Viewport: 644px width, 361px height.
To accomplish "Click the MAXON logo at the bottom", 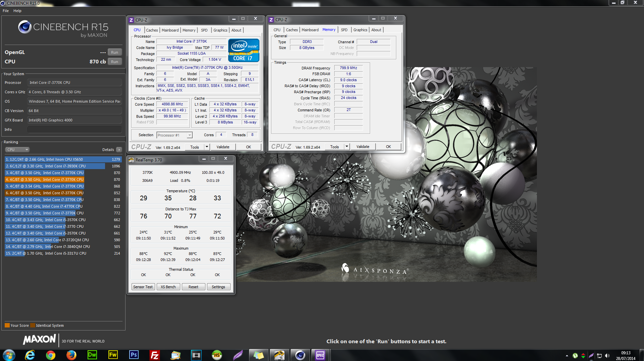I will (39, 340).
